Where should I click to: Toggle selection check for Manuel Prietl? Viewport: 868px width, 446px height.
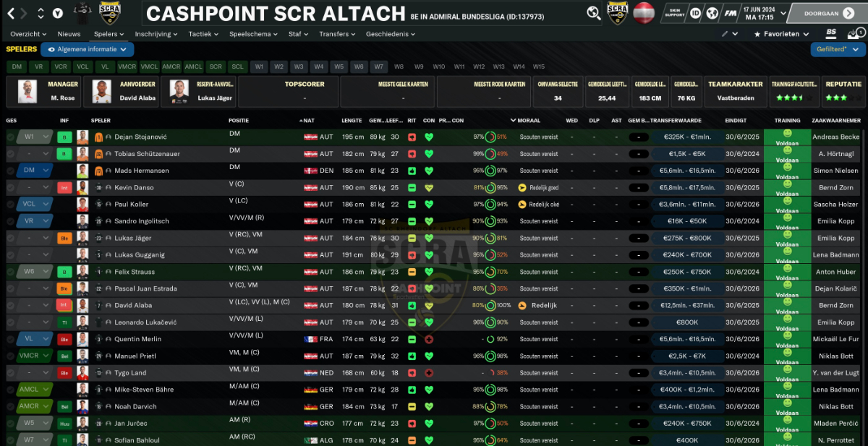coord(10,356)
